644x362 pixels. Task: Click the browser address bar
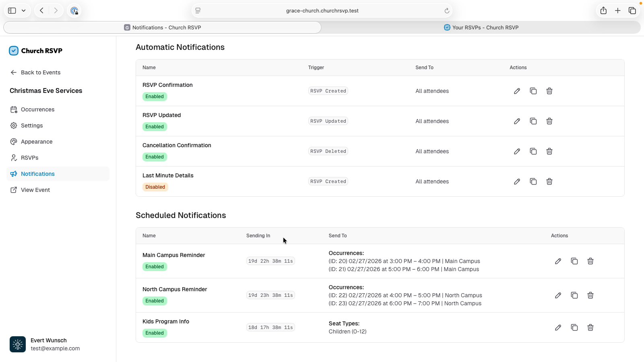[322, 11]
